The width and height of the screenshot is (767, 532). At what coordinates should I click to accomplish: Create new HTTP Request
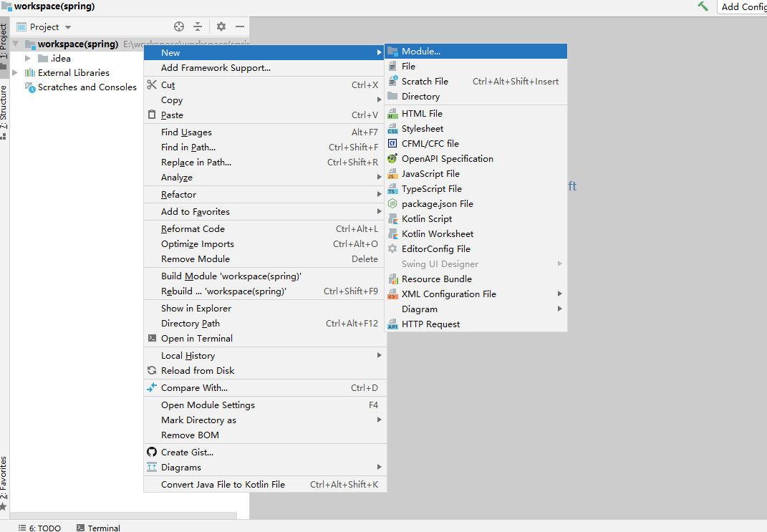[430, 324]
